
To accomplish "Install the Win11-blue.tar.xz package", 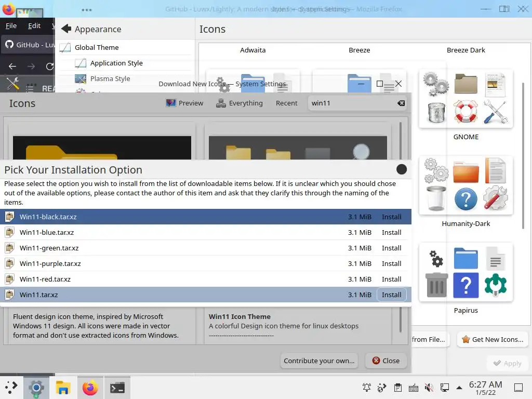I will 391,232.
